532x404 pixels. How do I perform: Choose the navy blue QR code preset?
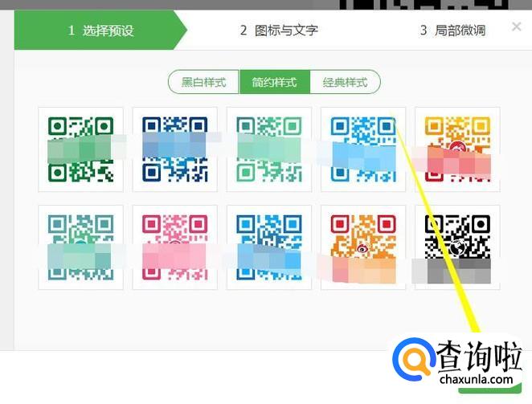tap(174, 149)
